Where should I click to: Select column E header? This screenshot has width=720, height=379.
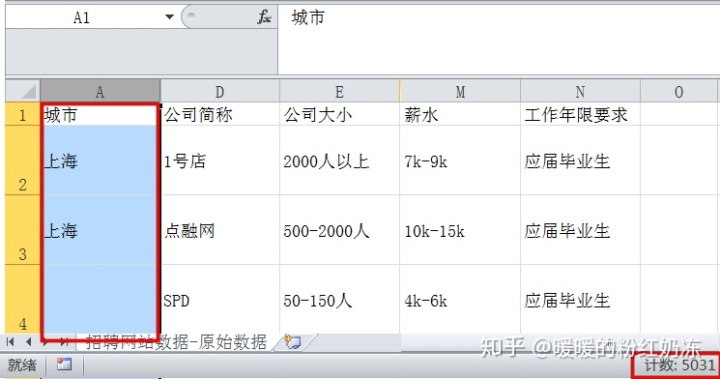pos(339,91)
